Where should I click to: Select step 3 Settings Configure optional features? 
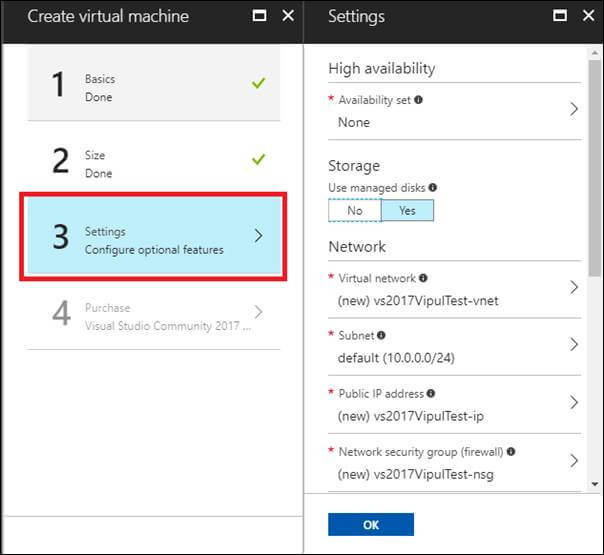(x=154, y=236)
